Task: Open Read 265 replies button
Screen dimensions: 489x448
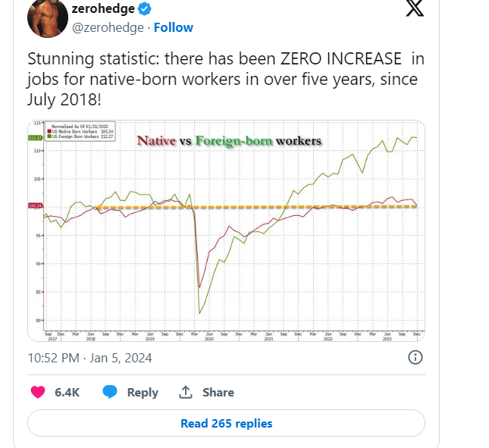Action: click(226, 423)
